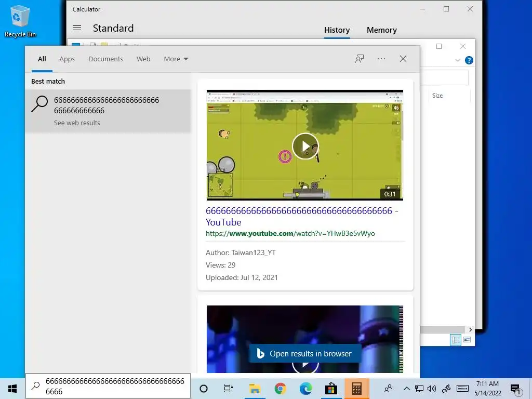
Task: Click the Best match heading
Action: point(48,82)
